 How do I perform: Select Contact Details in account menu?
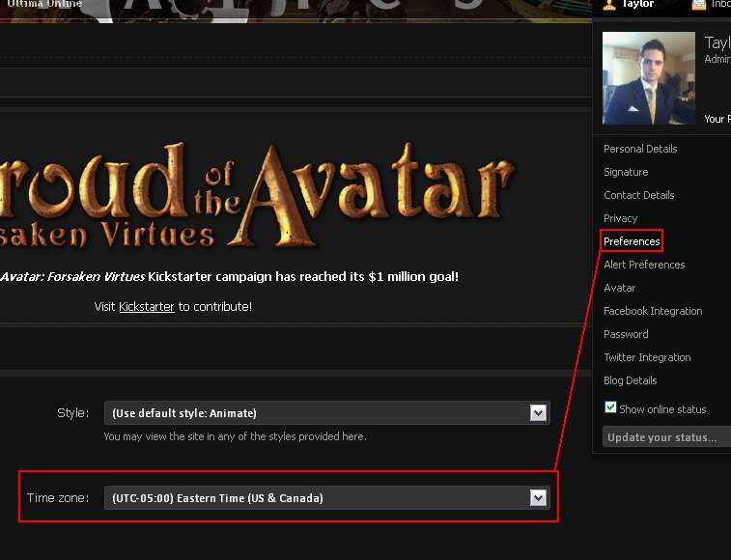(x=638, y=195)
